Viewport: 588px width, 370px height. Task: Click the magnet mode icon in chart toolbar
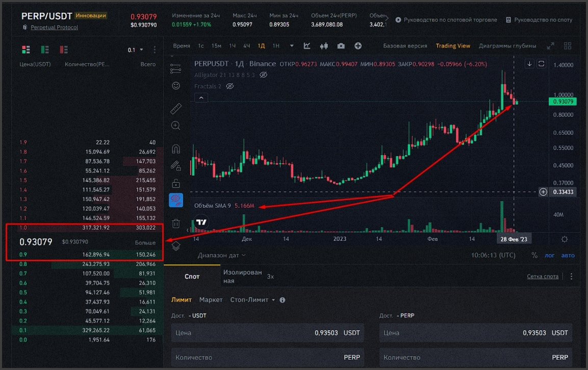tap(176, 149)
